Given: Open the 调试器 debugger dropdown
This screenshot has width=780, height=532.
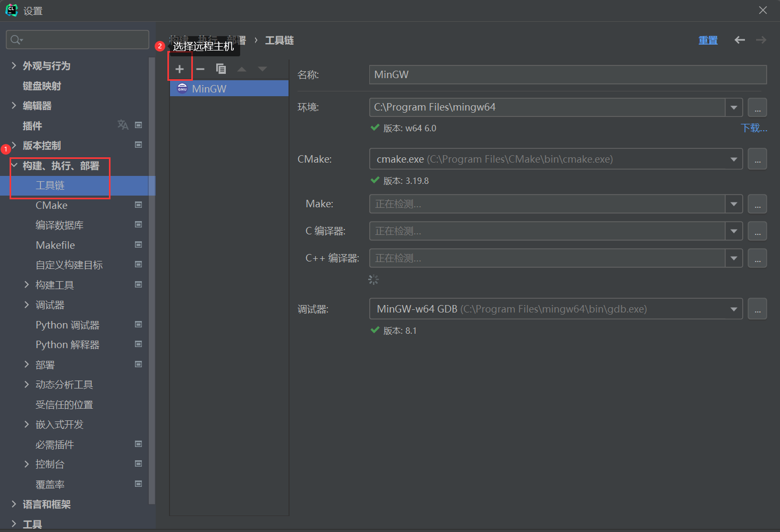Looking at the screenshot, I should pos(734,309).
